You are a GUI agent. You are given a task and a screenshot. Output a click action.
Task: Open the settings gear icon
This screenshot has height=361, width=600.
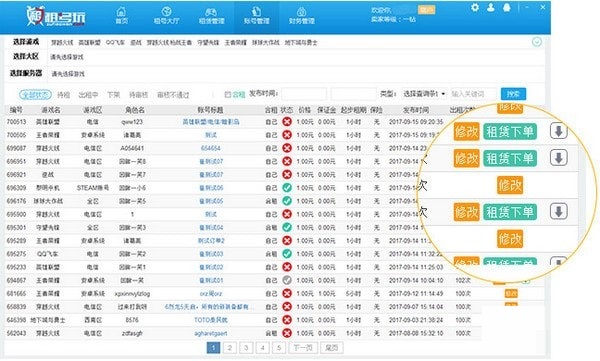coord(475,7)
